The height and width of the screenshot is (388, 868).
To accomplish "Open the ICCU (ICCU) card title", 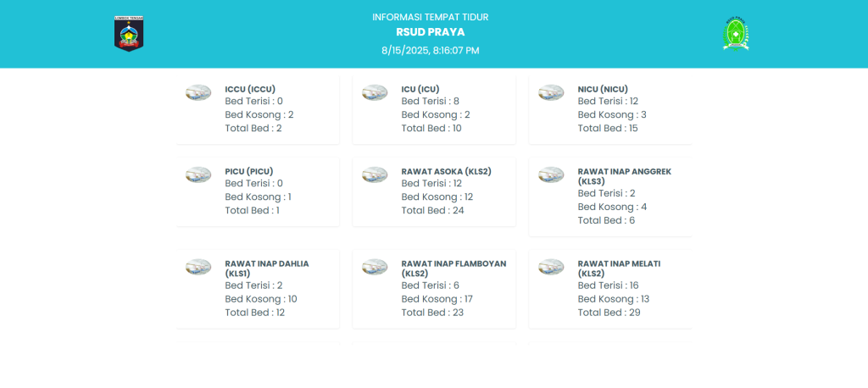I will (250, 89).
